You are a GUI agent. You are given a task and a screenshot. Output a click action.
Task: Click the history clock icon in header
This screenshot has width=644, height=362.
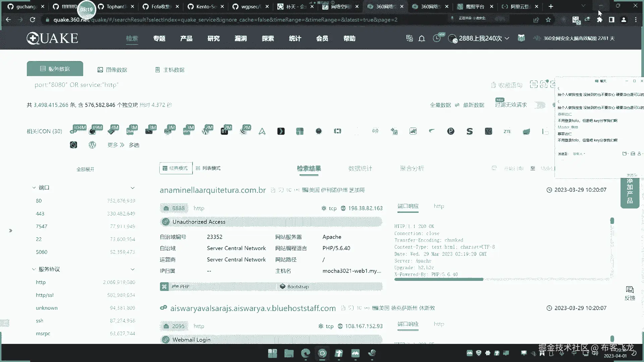[436, 38]
